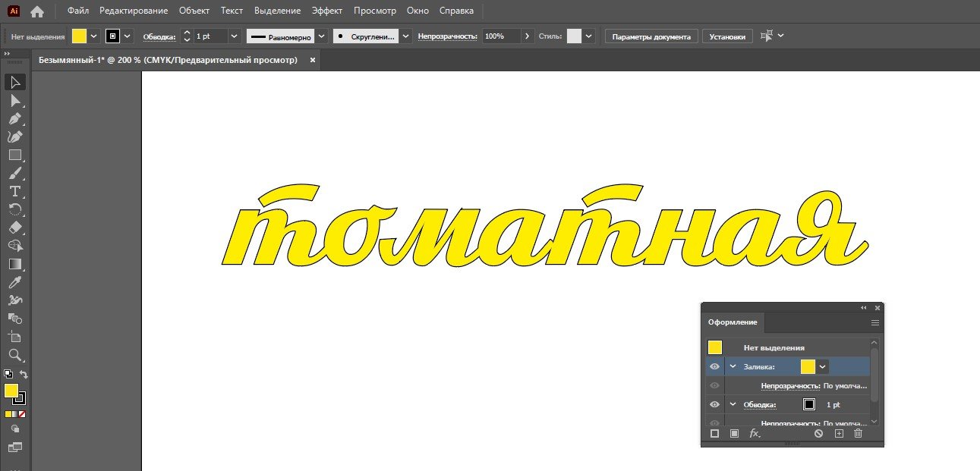Select the Rectangle tool

(x=14, y=155)
